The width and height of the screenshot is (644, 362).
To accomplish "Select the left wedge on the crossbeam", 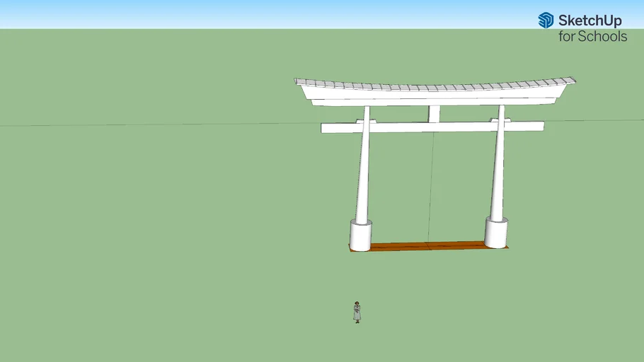I will click(366, 122).
